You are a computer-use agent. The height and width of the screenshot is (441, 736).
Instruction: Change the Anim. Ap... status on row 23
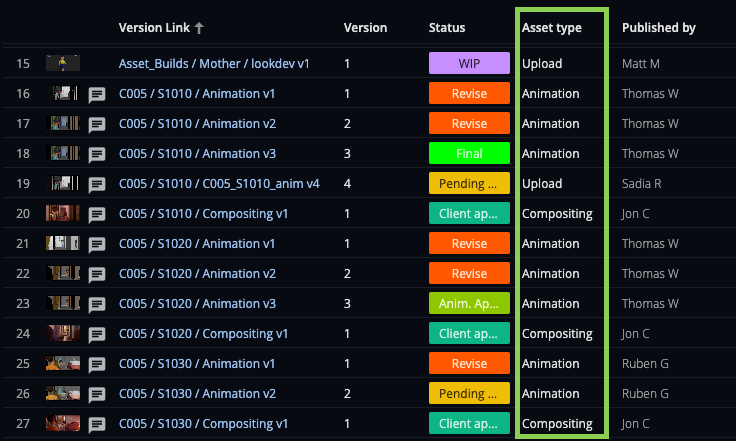469,304
